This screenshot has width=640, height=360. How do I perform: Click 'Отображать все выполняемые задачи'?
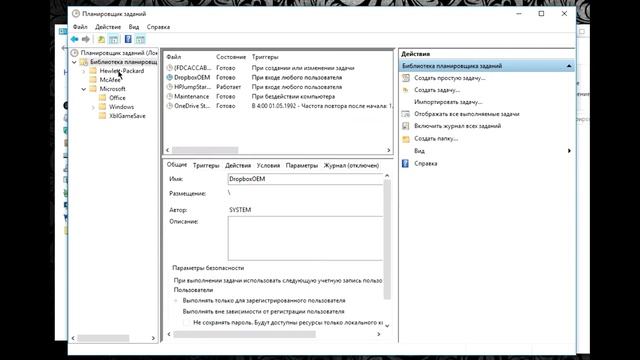(467, 114)
